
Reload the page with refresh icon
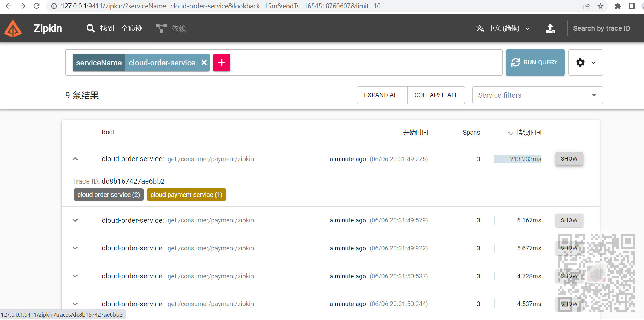pos(36,6)
